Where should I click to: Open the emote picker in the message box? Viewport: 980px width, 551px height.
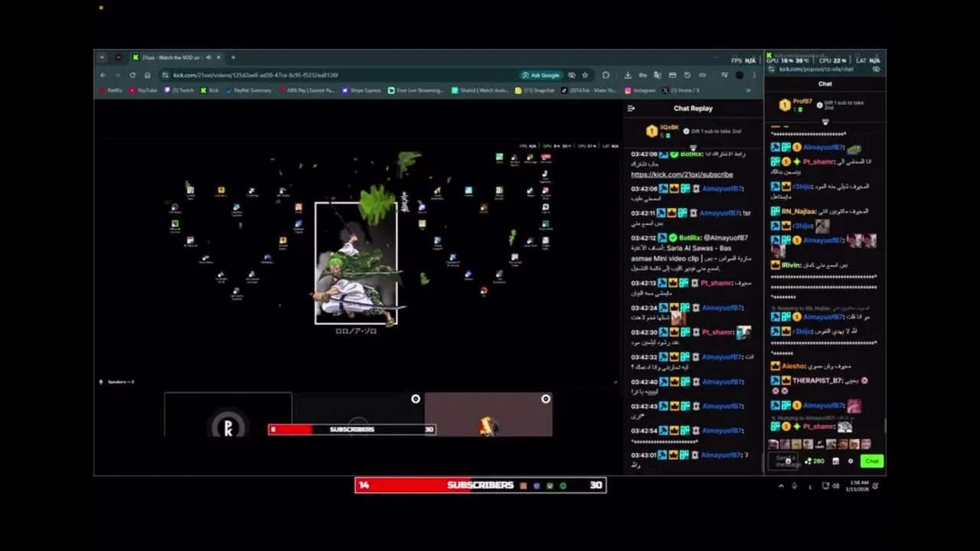point(788,461)
